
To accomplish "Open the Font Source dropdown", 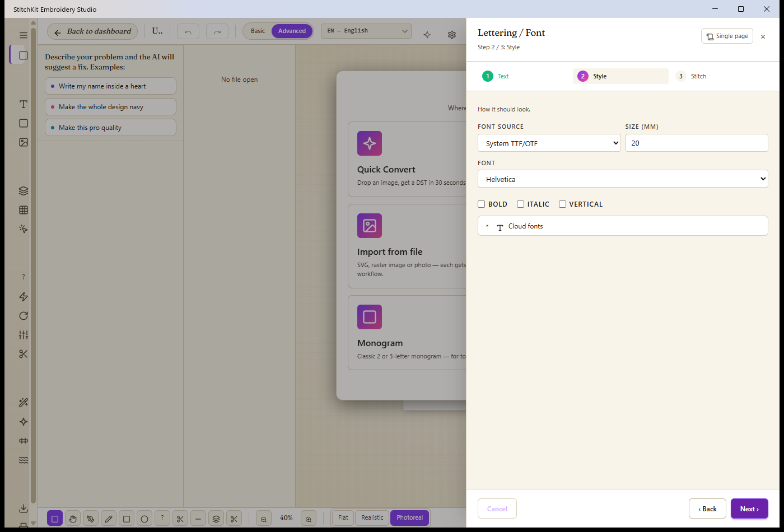I will (x=549, y=143).
